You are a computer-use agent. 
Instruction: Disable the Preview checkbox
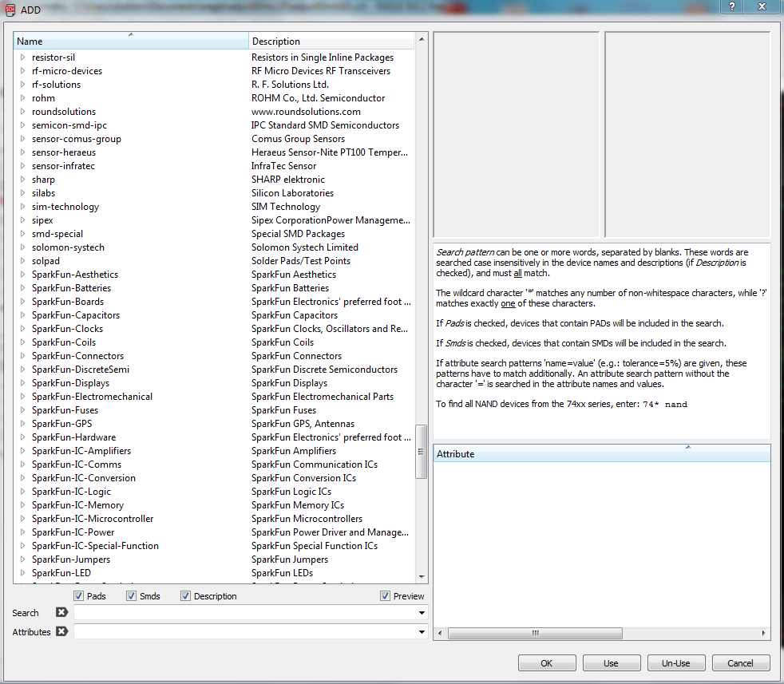tap(385, 596)
